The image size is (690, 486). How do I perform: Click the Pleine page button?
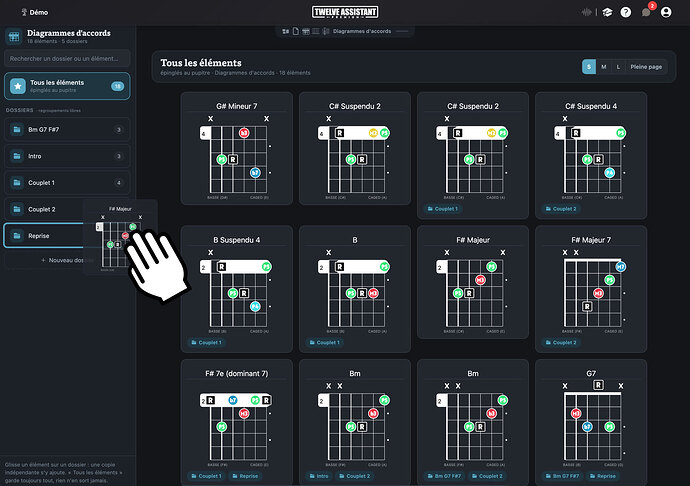click(646, 67)
